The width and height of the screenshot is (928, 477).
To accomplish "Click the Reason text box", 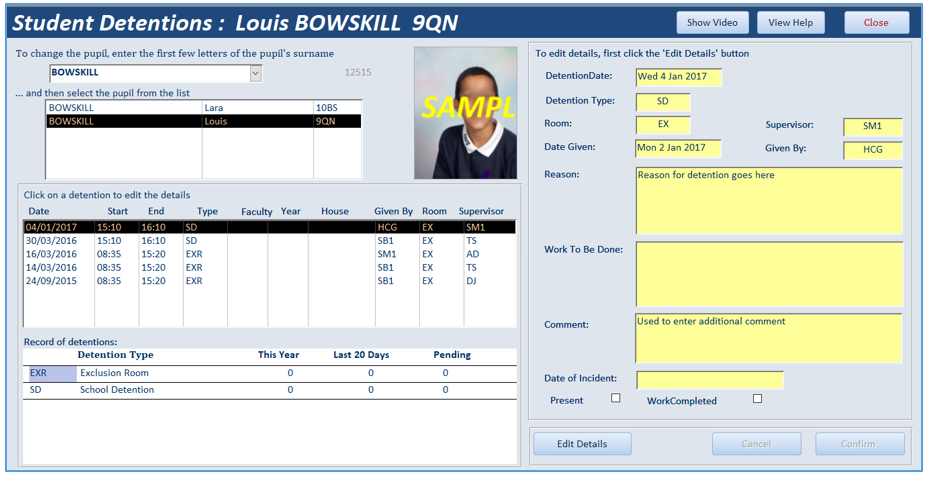I will pyautogui.click(x=769, y=201).
